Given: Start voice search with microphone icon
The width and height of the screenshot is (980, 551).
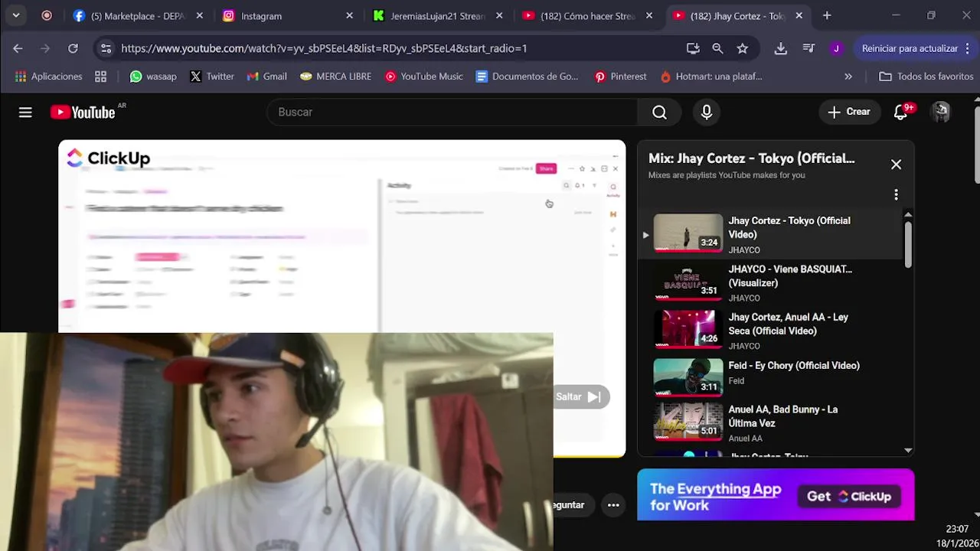Looking at the screenshot, I should tap(707, 112).
